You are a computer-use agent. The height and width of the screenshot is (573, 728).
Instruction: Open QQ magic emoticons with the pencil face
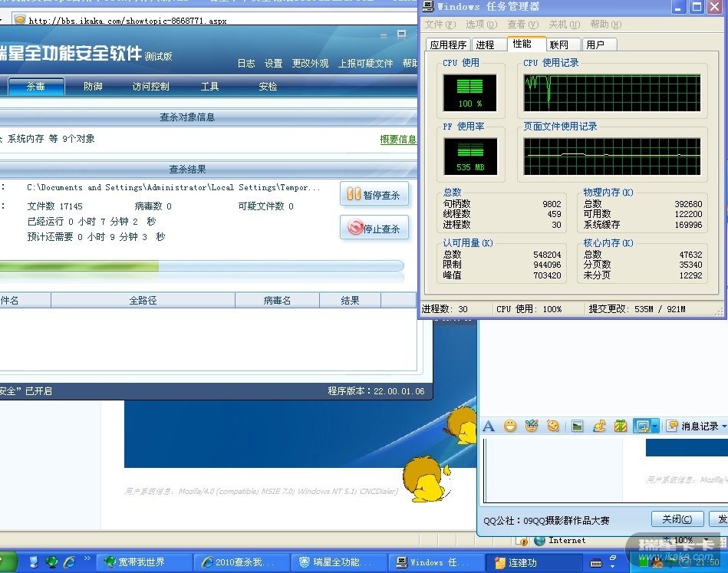click(532, 426)
